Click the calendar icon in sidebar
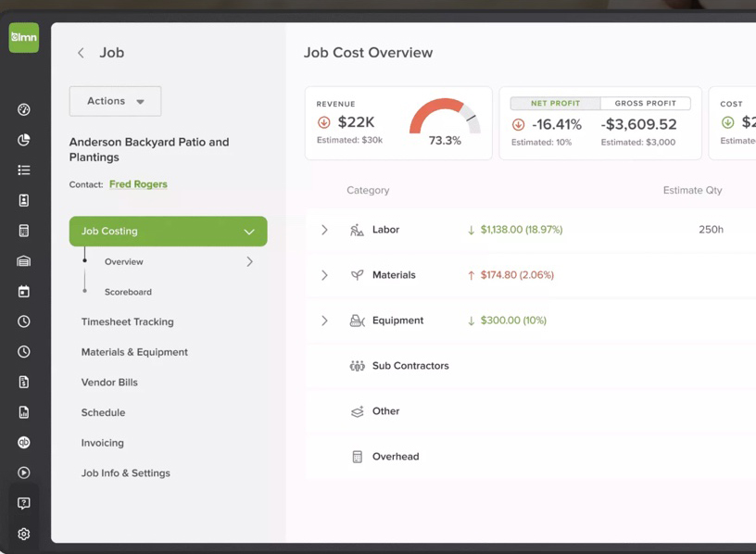This screenshot has width=756, height=554. 24,291
